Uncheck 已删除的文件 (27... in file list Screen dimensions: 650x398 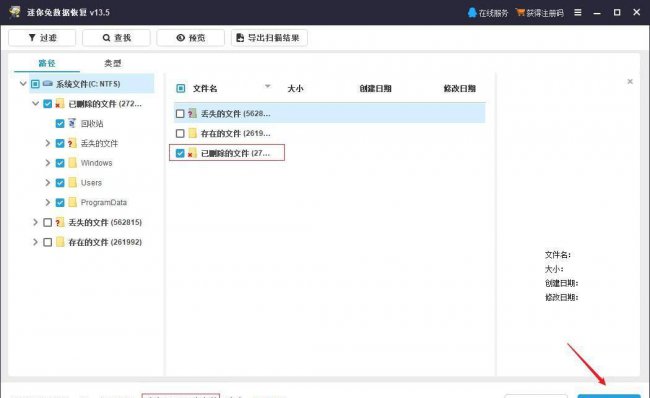(180, 153)
